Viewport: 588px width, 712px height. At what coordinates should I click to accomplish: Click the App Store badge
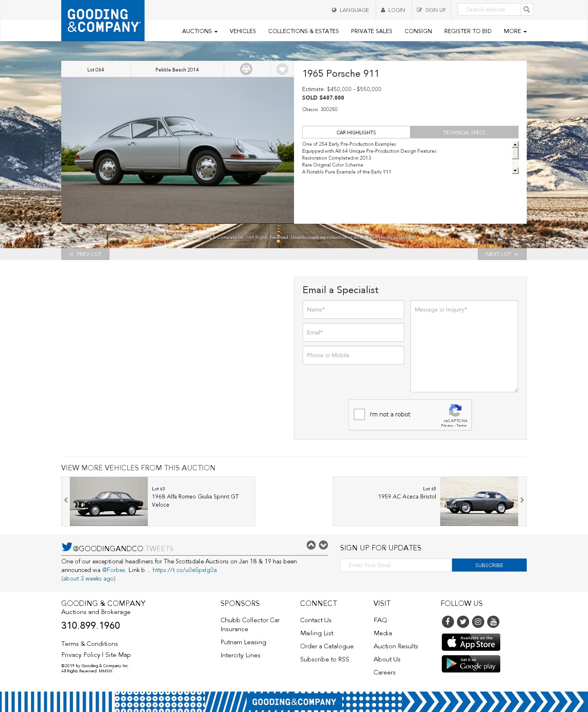pos(471,642)
